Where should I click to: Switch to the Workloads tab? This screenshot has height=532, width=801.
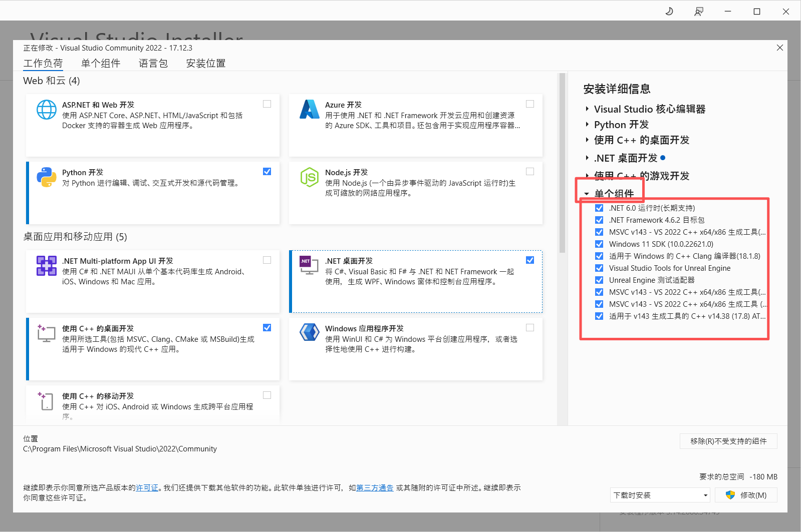tap(43, 64)
